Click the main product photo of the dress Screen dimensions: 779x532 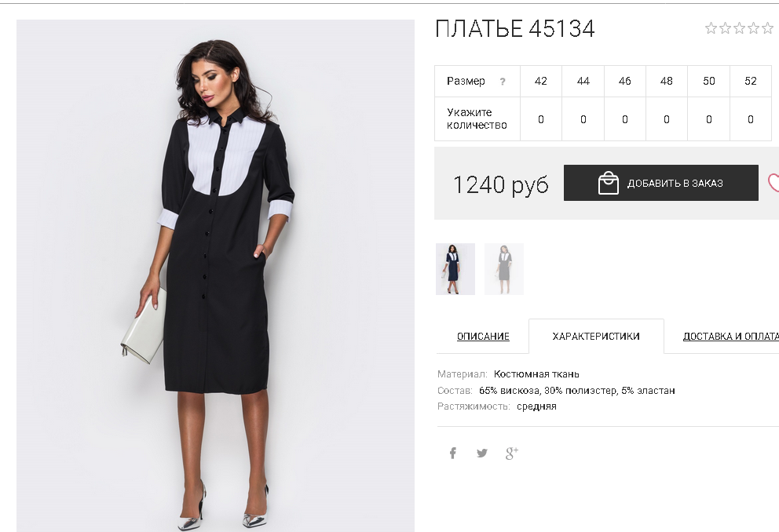tap(216, 276)
